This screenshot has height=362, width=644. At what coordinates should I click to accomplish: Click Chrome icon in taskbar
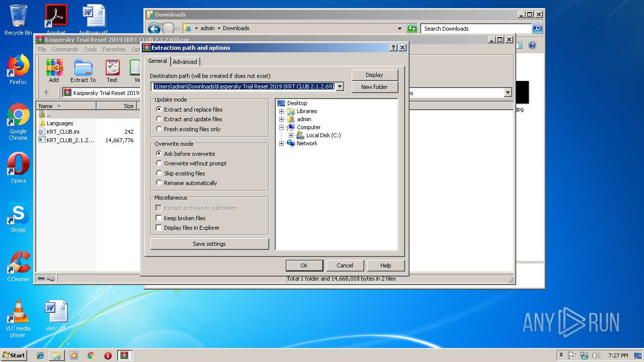(91, 355)
